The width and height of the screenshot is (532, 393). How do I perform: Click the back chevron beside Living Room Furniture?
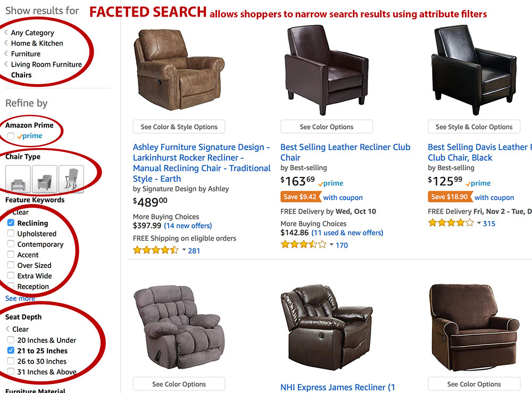pos(5,64)
